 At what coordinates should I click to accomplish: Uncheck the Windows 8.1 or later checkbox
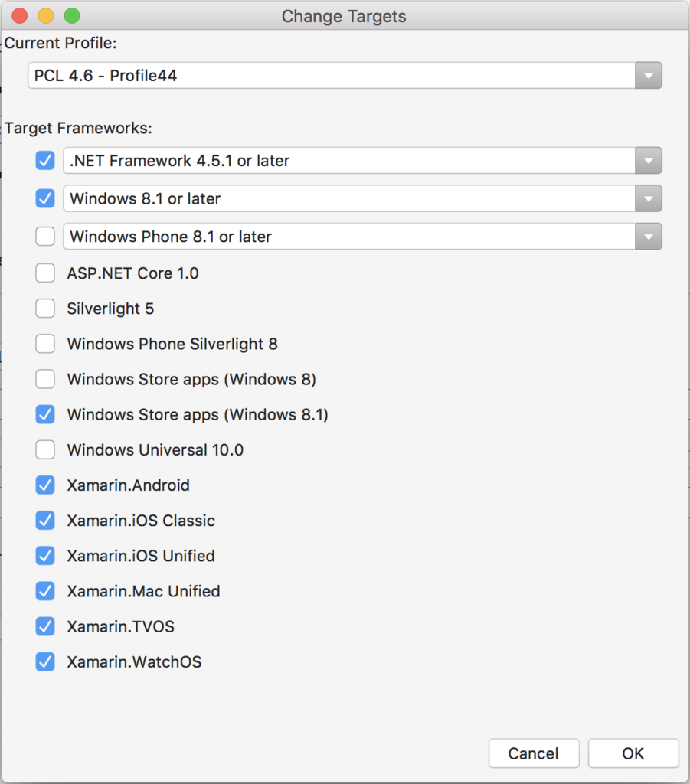[45, 198]
